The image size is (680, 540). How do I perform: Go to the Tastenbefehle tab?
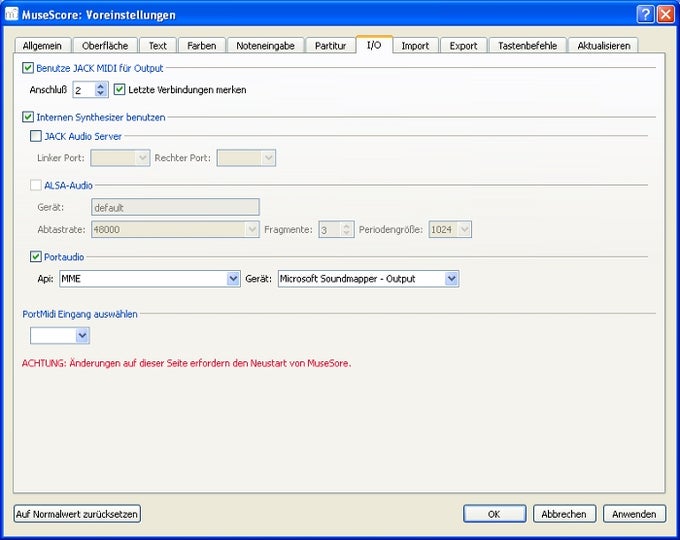(x=527, y=46)
